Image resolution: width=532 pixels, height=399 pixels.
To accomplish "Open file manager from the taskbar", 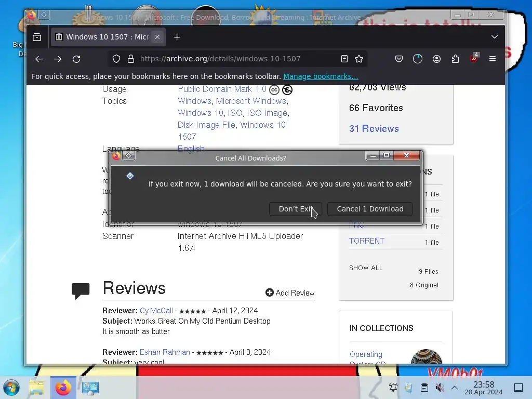I will pyautogui.click(x=37, y=388).
